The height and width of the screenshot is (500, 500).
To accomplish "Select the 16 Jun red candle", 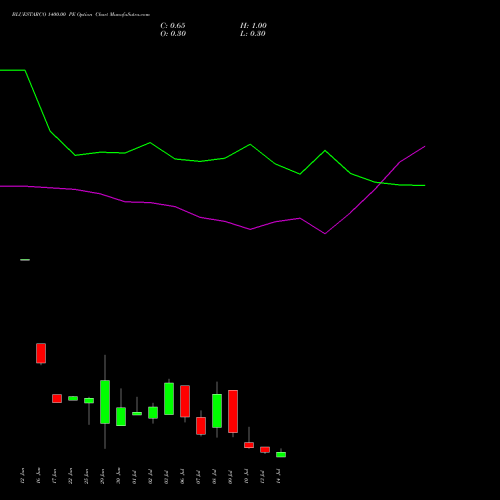I will (x=41, y=353).
